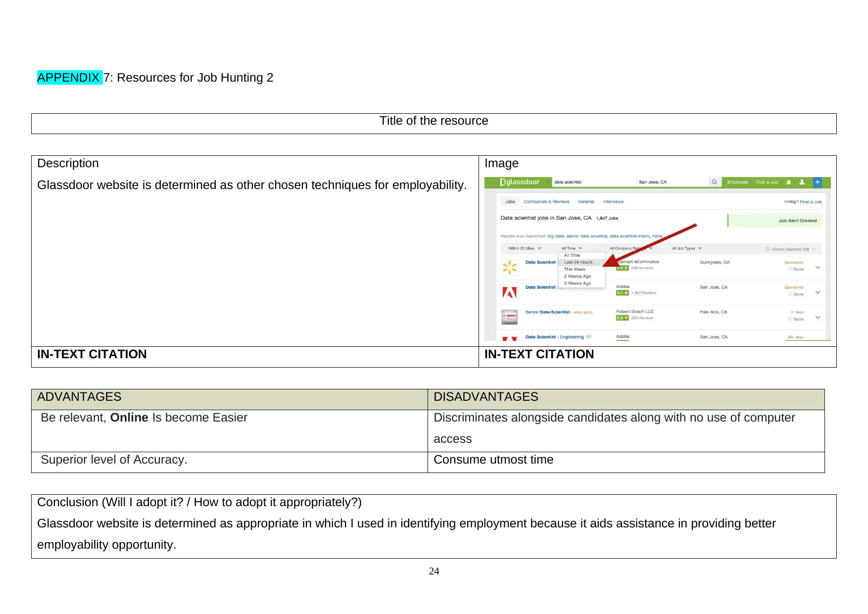Viewport: 868px width, 614px height.
Task: Click Employers in the header
Action: pyautogui.click(x=737, y=182)
